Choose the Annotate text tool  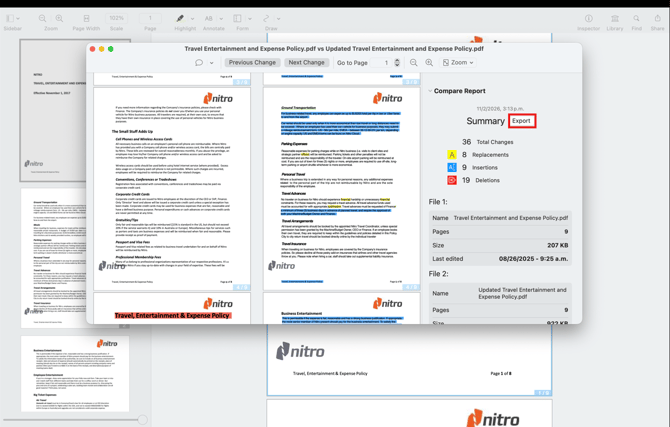click(x=209, y=18)
